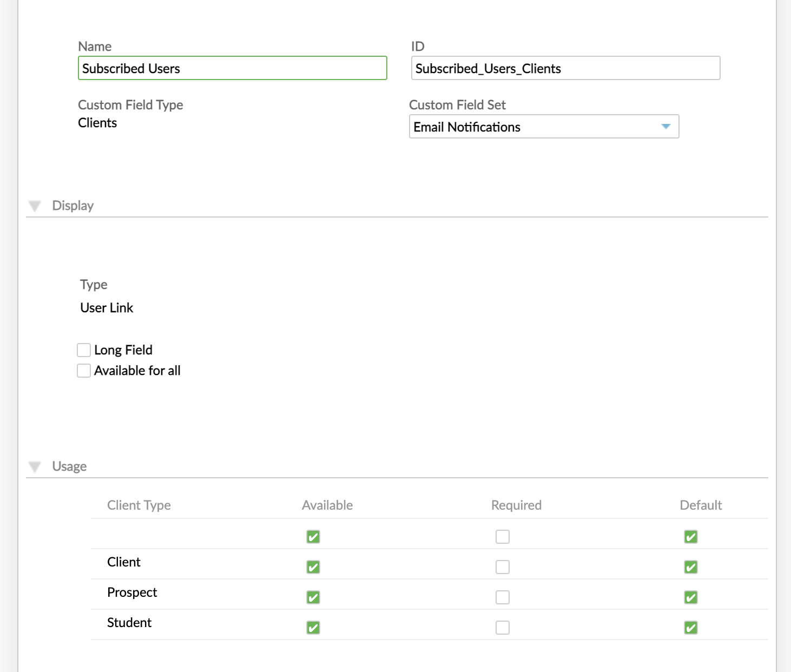Click the Email Notifications dropdown arrow
Screen dimensions: 791x672
tap(665, 127)
